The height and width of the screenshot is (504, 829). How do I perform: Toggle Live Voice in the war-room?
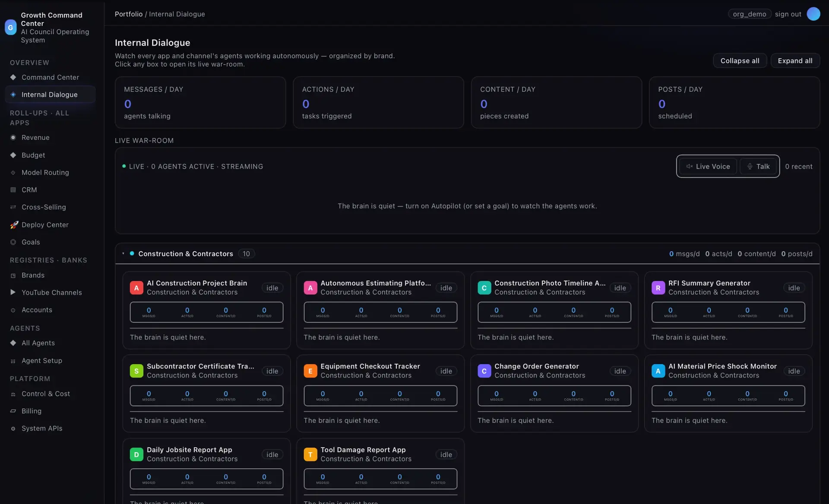click(x=708, y=166)
